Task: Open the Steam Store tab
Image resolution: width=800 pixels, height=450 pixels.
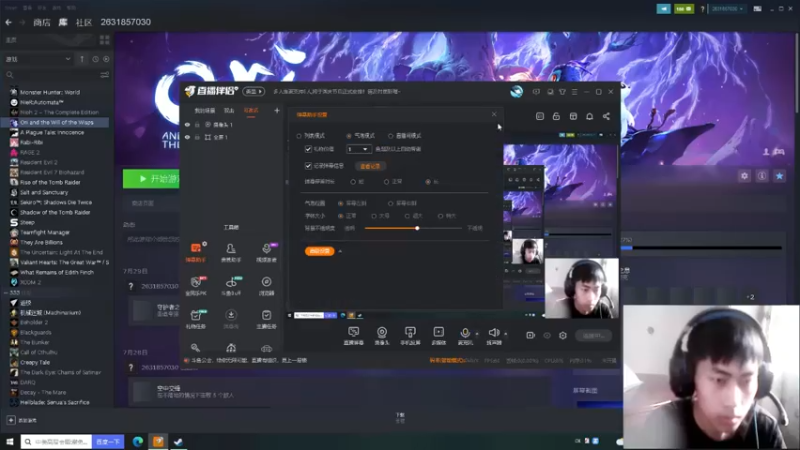Action: point(41,22)
